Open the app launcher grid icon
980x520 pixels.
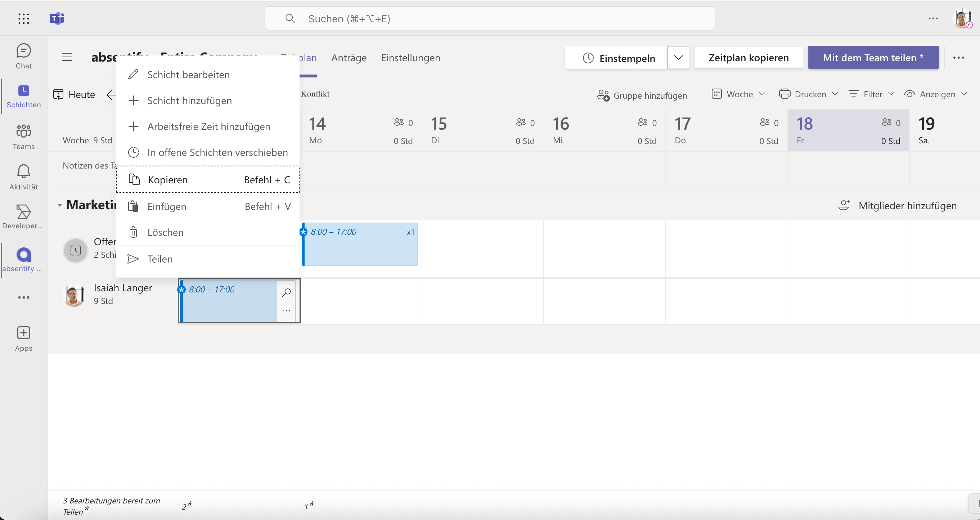[24, 18]
